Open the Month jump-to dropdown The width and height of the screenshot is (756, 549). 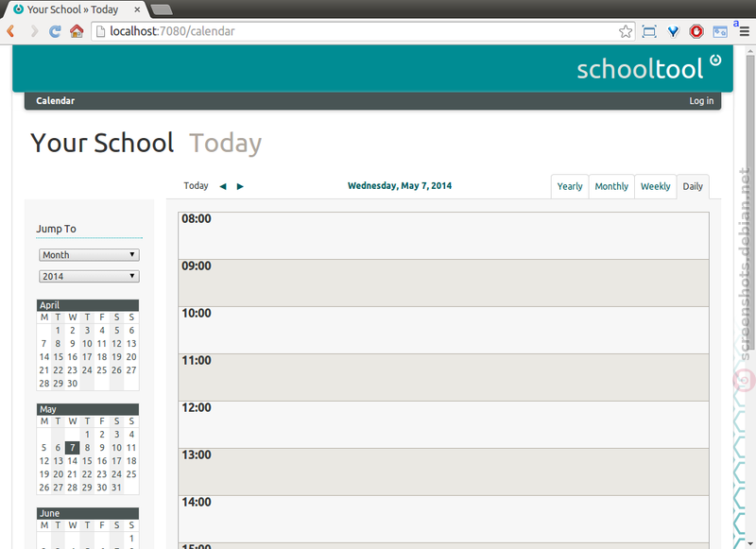[x=89, y=255]
